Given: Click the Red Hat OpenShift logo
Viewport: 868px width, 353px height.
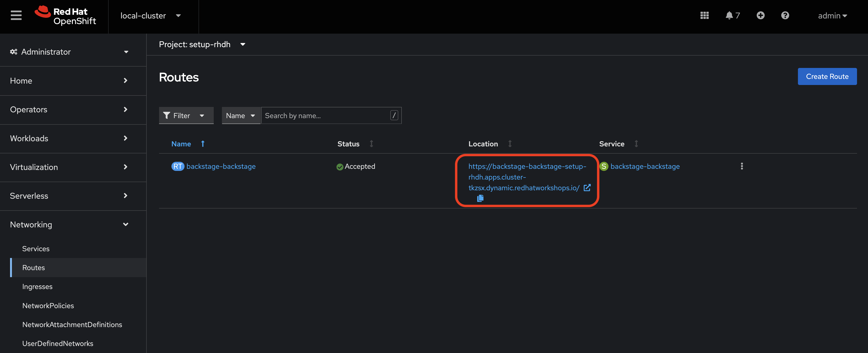Looking at the screenshot, I should 65,16.
